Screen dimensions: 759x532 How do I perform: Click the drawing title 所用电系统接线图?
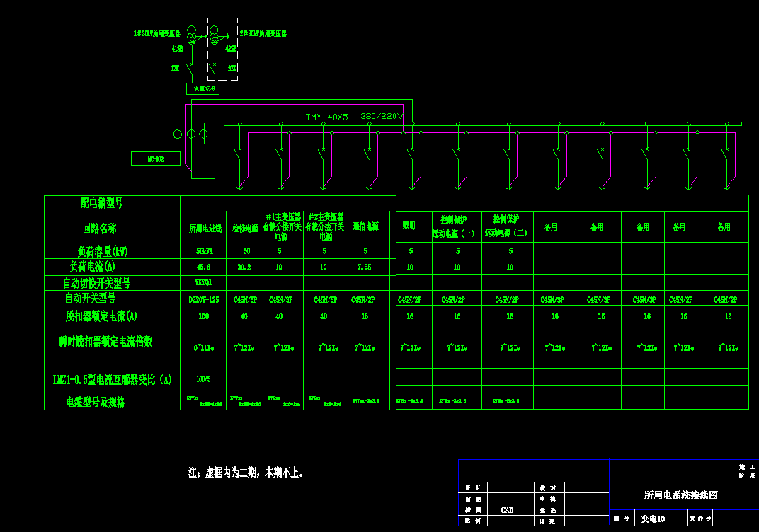pos(680,495)
